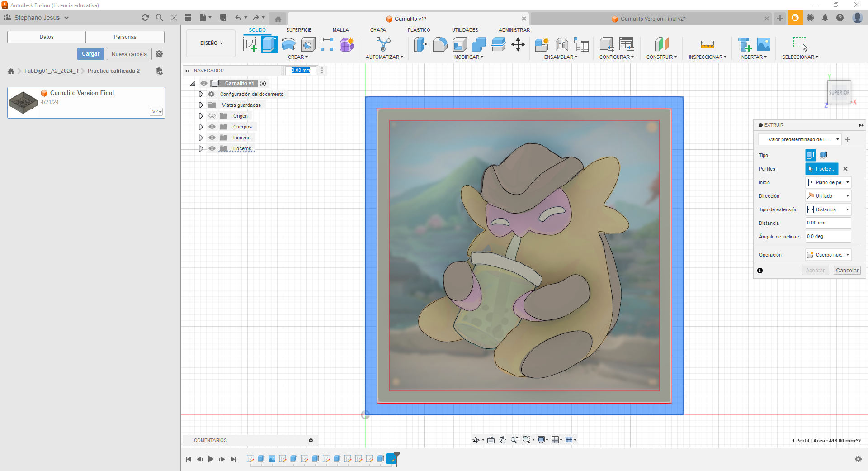Expand the Cuerpos tree node
Image resolution: width=868 pixels, height=471 pixels.
pos(201,127)
